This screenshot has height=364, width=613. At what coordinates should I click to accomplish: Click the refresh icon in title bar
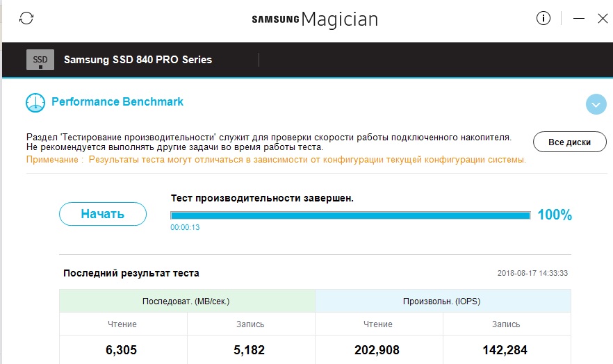click(26, 19)
